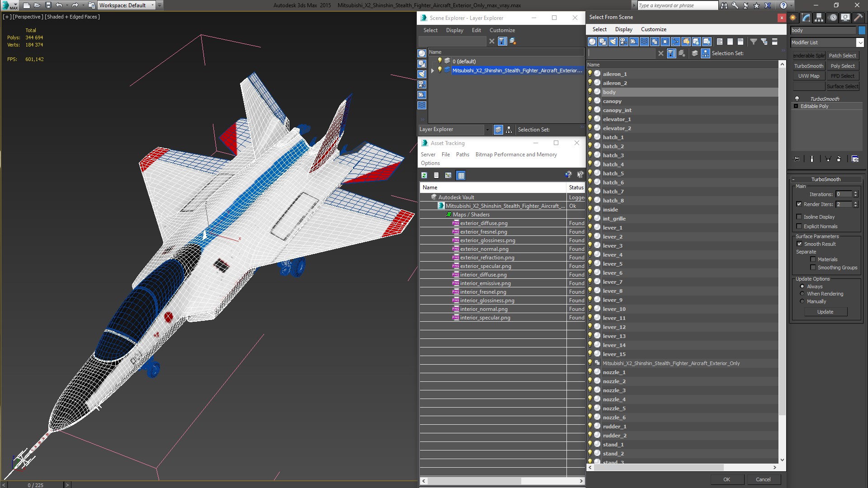This screenshot has height=488, width=868.
Task: Click Configure Modifier Sets icon
Action: 855,159
